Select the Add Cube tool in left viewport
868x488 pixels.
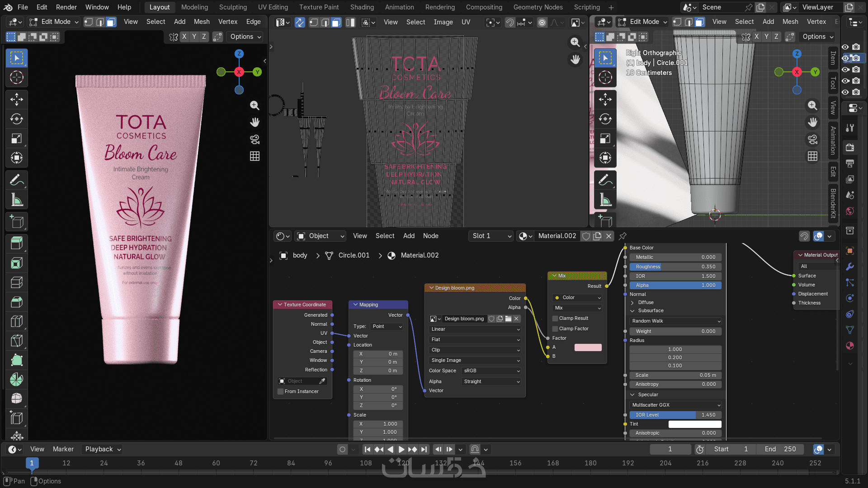(17, 221)
